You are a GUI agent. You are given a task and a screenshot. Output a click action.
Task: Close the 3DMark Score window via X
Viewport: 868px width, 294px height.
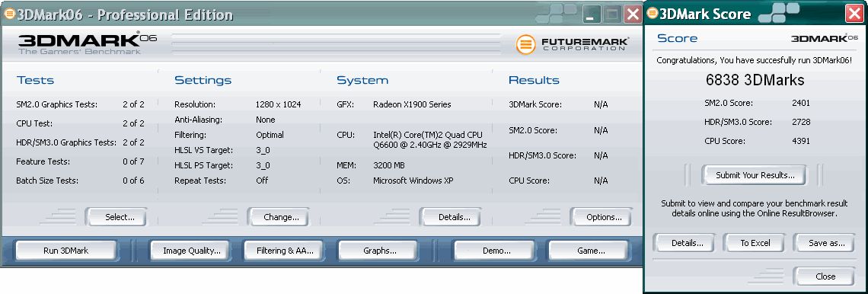[854, 14]
